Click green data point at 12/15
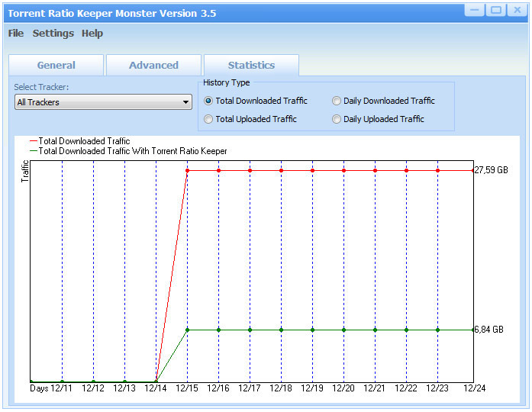This screenshot has height=412, width=532. pyautogui.click(x=187, y=330)
